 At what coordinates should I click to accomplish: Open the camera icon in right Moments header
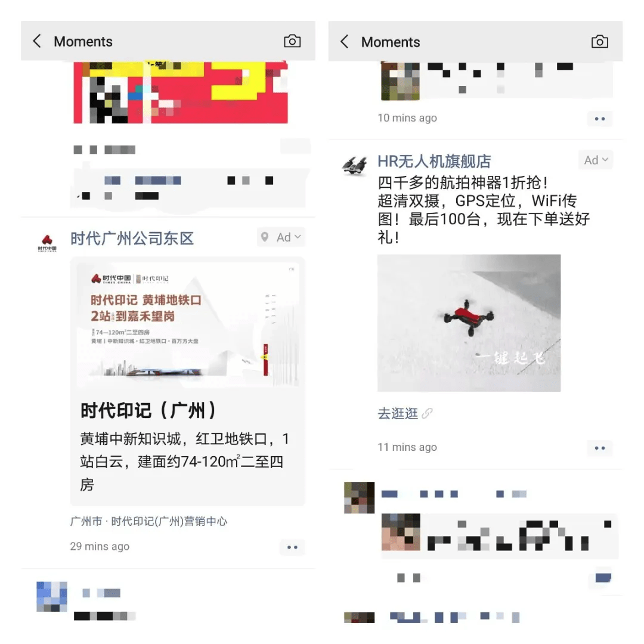pos(599,42)
